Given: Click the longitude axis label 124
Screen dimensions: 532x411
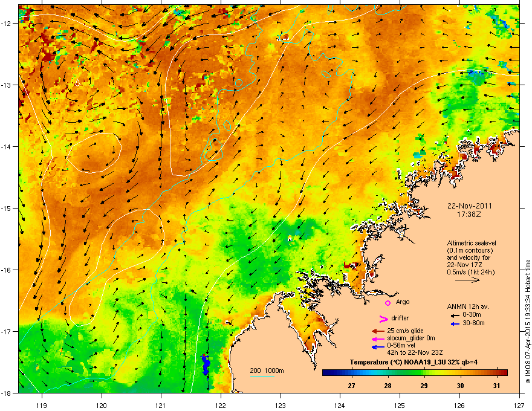Looking at the screenshot, I should tap(340, 405).
